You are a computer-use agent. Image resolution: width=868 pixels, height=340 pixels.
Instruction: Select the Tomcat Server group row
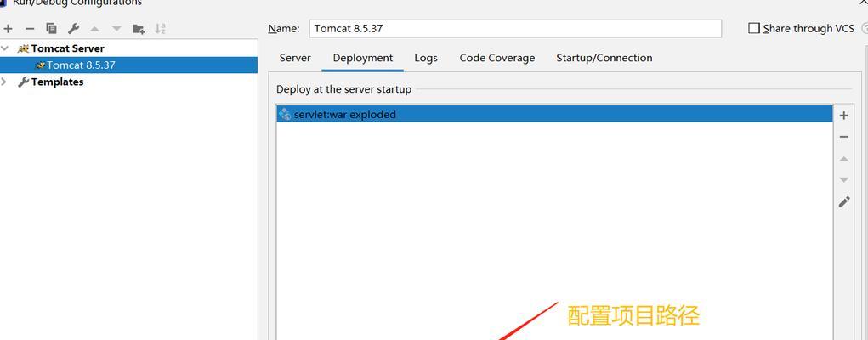click(x=128, y=48)
